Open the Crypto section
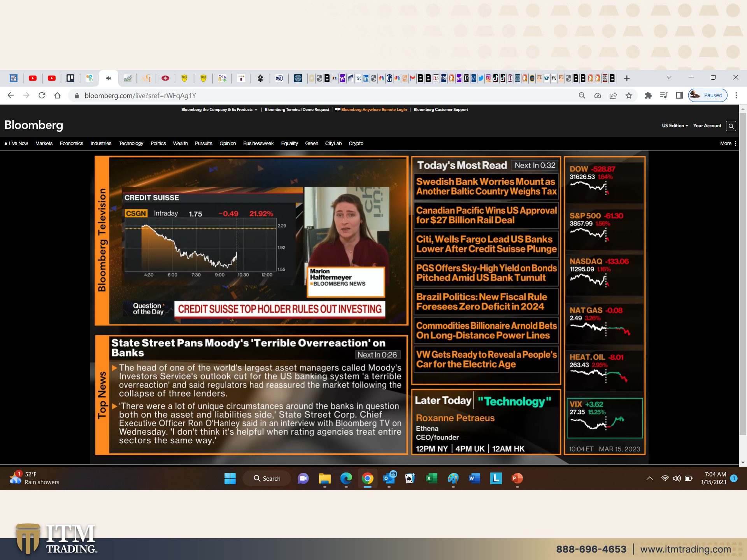The width and height of the screenshot is (747, 560). click(356, 143)
